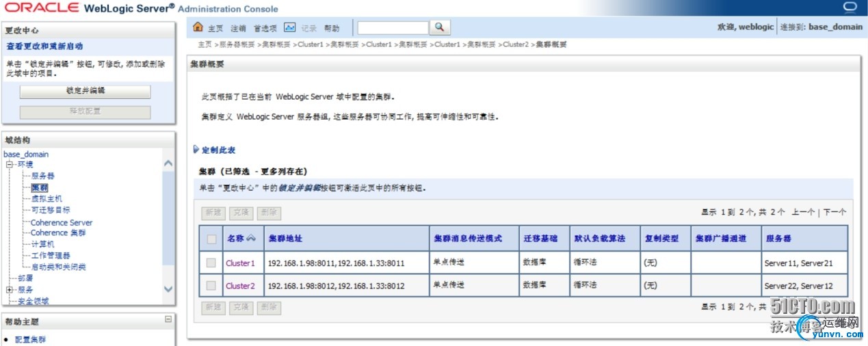This screenshot has width=868, height=346.
Task: Click the 锁定并编辑 link in the table hint
Action: click(299, 187)
